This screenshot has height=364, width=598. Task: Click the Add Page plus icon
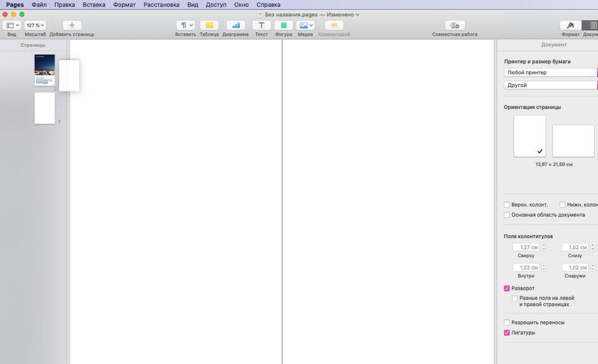coord(72,25)
